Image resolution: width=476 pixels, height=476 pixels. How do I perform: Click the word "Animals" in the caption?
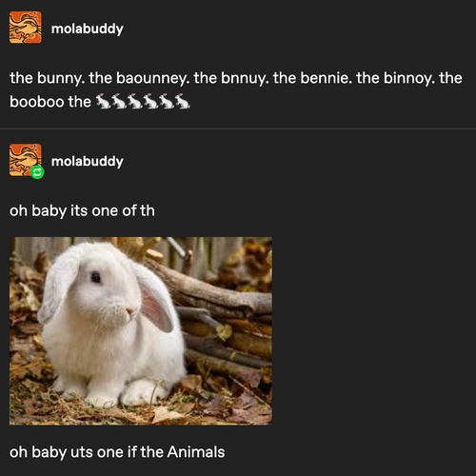point(196,452)
